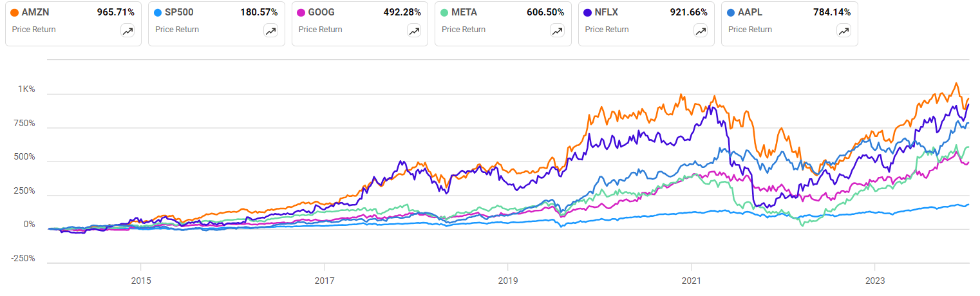
Task: Click the AMZN card trend chart icon
Action: pyautogui.click(x=127, y=30)
